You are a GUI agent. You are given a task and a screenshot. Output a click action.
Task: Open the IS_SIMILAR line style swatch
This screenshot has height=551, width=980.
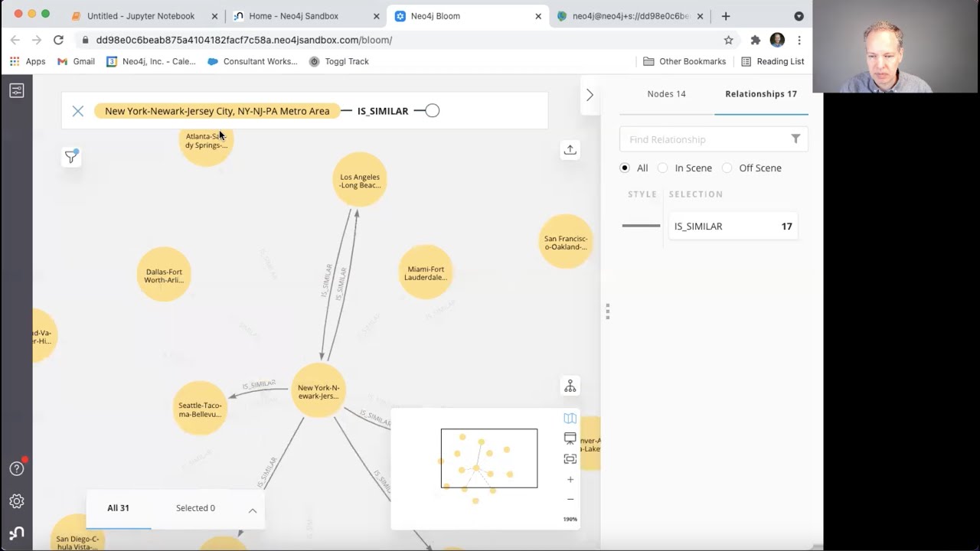(641, 226)
